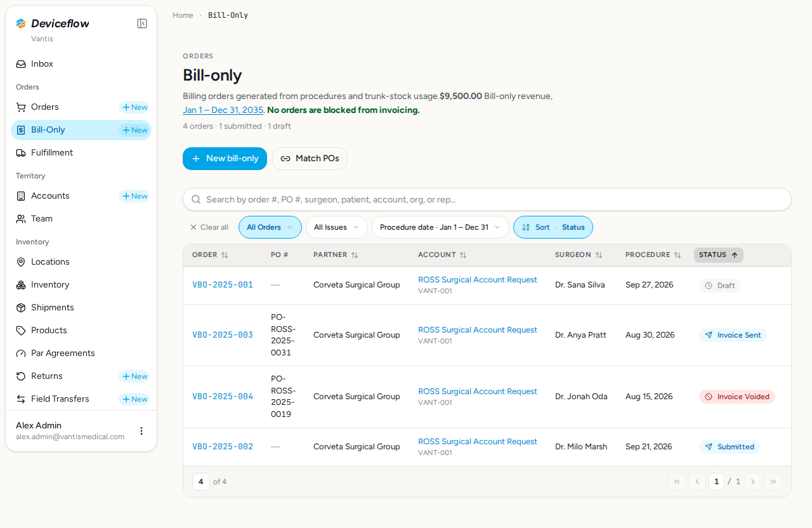Click New badge next to Bill-Only
The height and width of the screenshot is (528, 812).
point(134,130)
